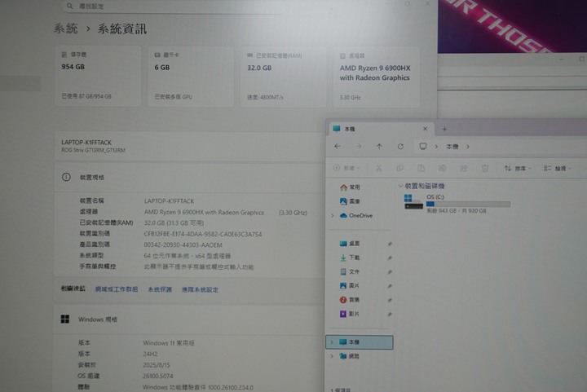Open 圖庫 (Gallery) in navigation pane
Screen dimensions: 587x392
coord(350,201)
